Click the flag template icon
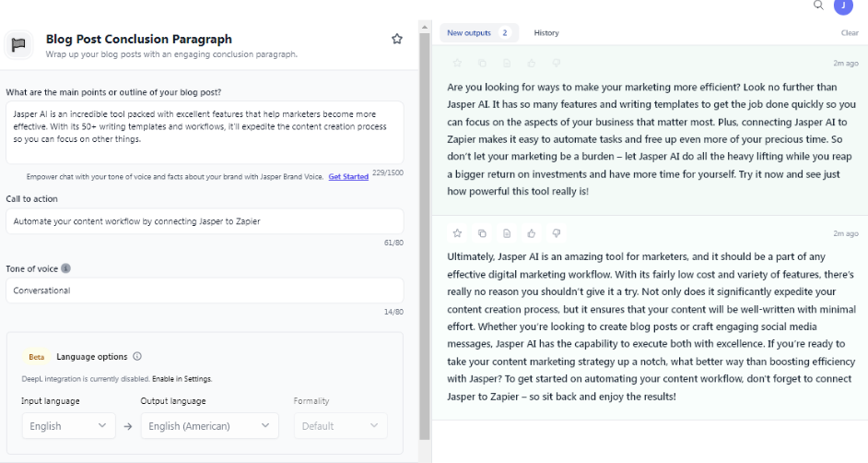 click(18, 44)
